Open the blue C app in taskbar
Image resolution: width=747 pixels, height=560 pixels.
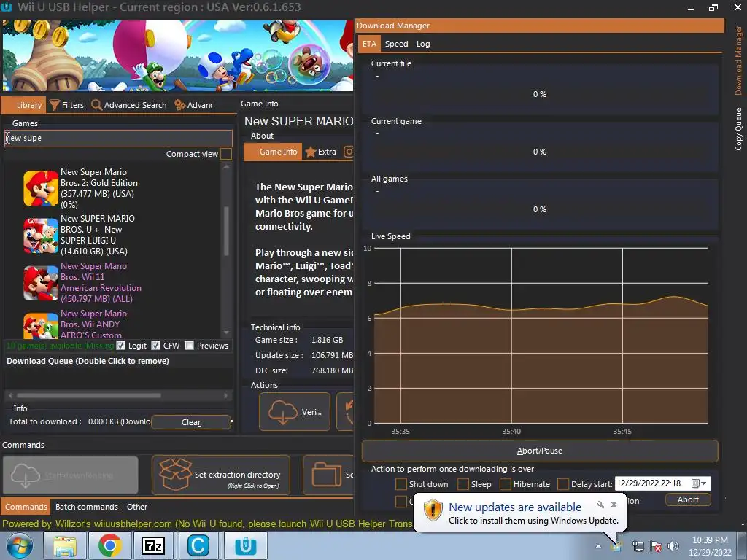pyautogui.click(x=198, y=545)
